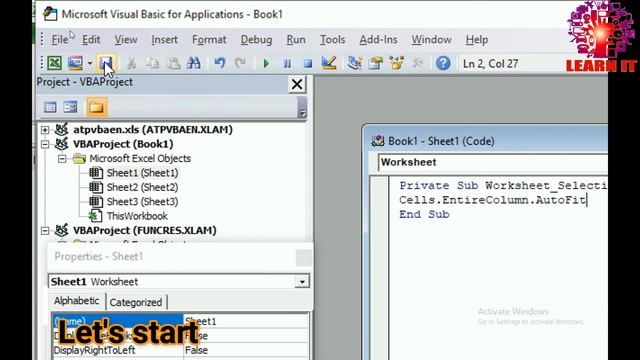Select Sheet1 (Sheet1) in project tree
This screenshot has width=640, height=360.
(x=142, y=173)
